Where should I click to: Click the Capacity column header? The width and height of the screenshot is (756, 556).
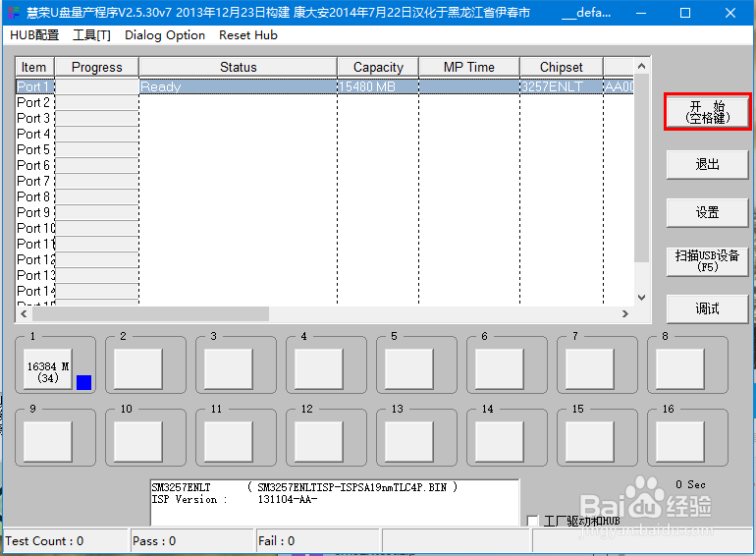click(378, 67)
